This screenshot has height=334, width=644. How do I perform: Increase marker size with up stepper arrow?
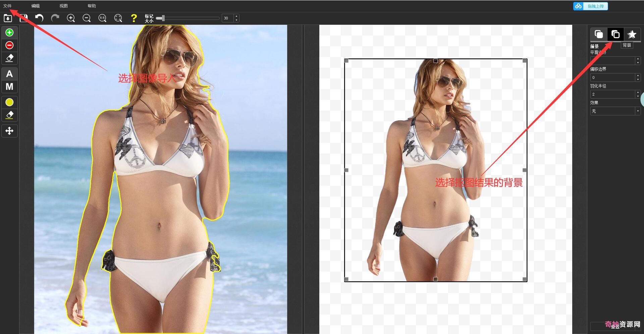click(236, 16)
